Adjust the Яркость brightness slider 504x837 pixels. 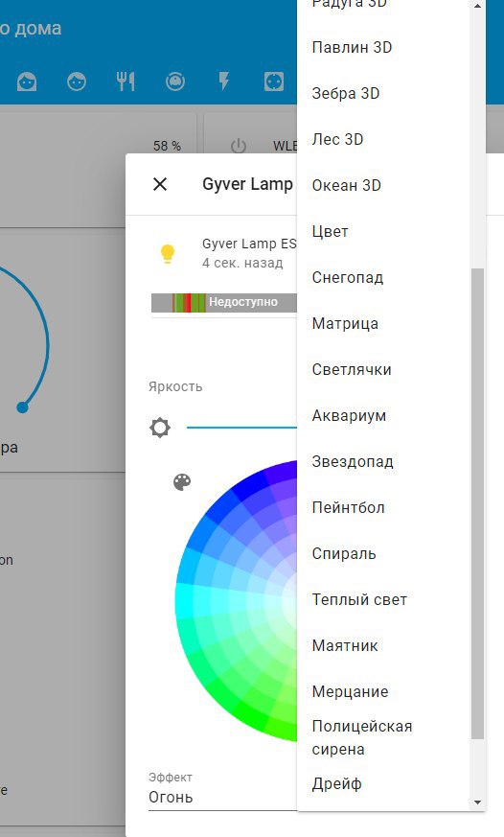tap(241, 428)
